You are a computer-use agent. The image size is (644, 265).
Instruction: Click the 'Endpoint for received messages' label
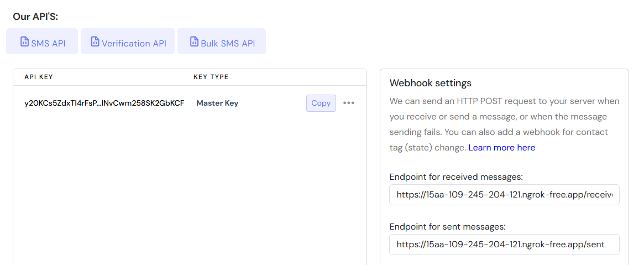tap(456, 176)
